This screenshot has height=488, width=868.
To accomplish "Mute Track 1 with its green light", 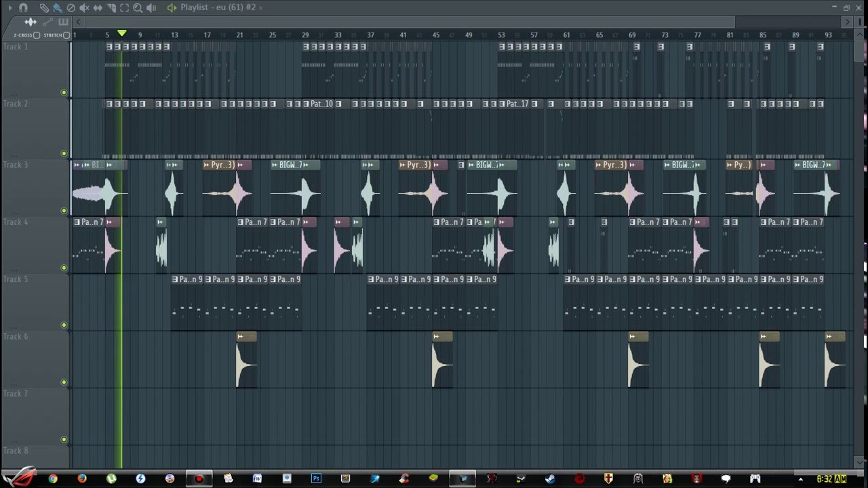I will [64, 92].
